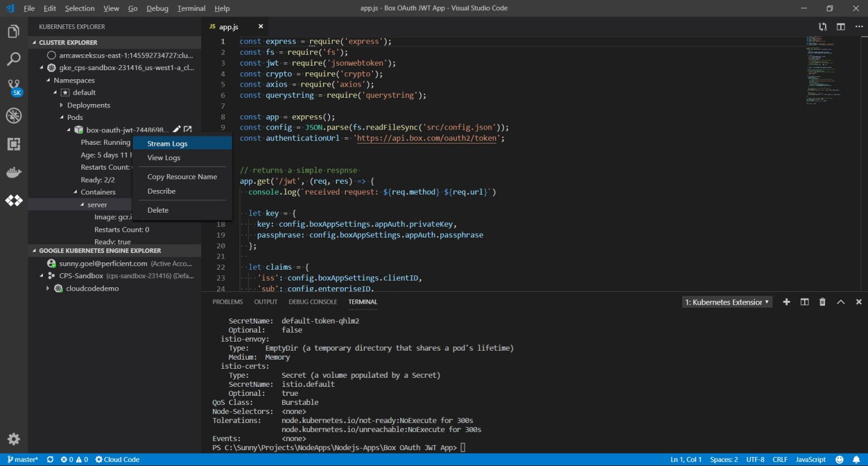This screenshot has width=868, height=466.
Task: Split the editor using the title bar icon
Action: [x=841, y=27]
